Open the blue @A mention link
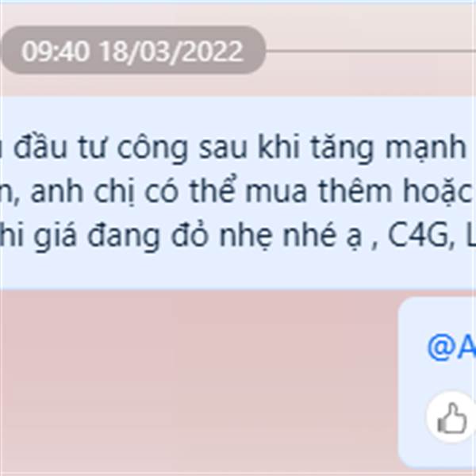Screen dimensions: 476x476 (x=451, y=347)
